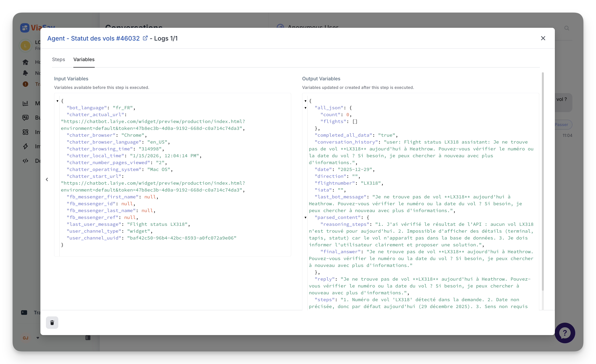
Task: Open GJ user account dropdown arrow
Action: coord(38,338)
